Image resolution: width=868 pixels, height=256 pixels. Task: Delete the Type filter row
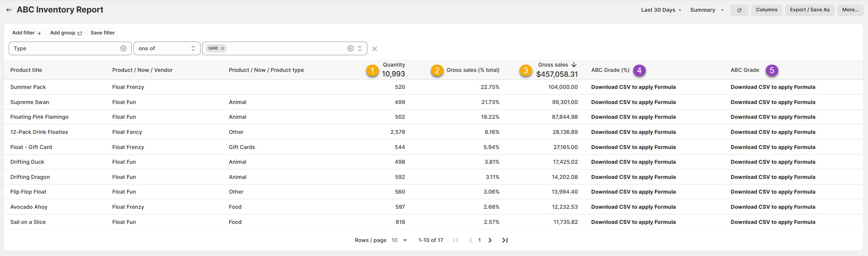pyautogui.click(x=375, y=49)
